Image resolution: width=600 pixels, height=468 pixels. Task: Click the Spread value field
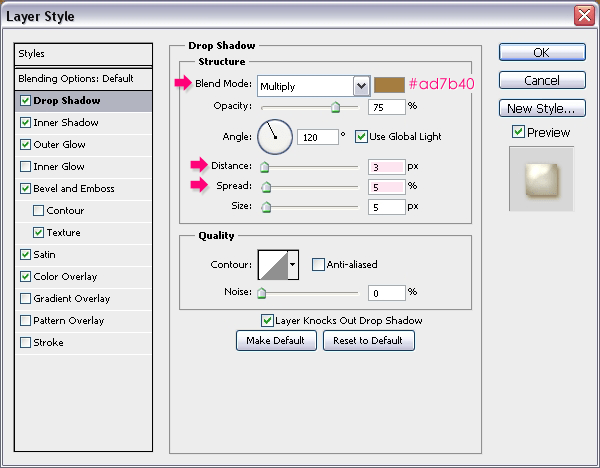point(386,187)
